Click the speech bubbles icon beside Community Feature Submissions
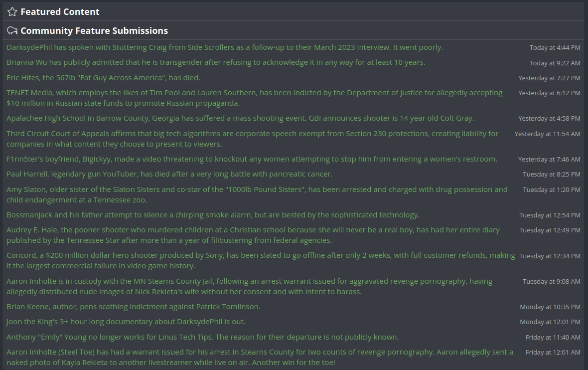Image resolution: width=588 pixels, height=370 pixels. click(x=12, y=31)
